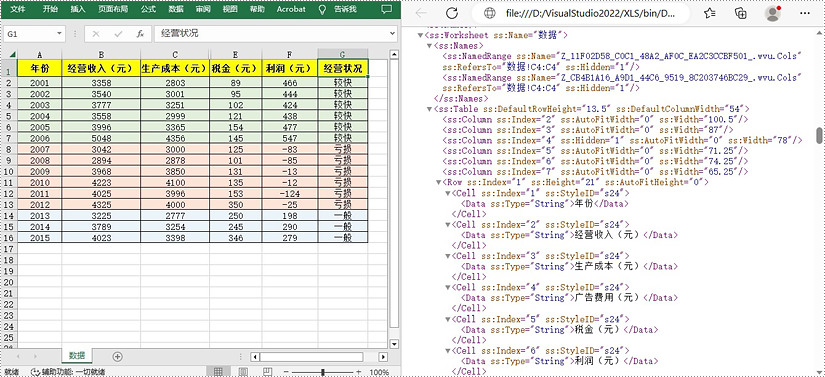Select column A header

click(x=39, y=54)
